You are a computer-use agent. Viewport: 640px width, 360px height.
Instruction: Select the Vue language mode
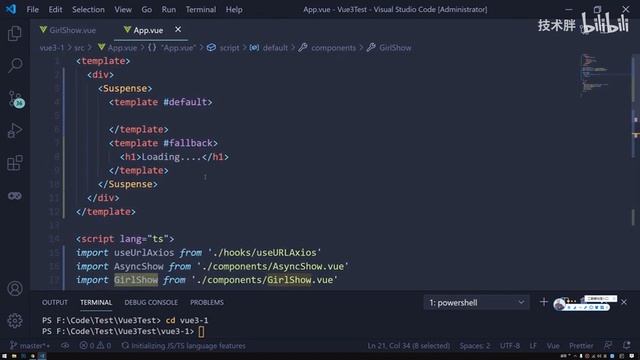pyautogui.click(x=553, y=346)
